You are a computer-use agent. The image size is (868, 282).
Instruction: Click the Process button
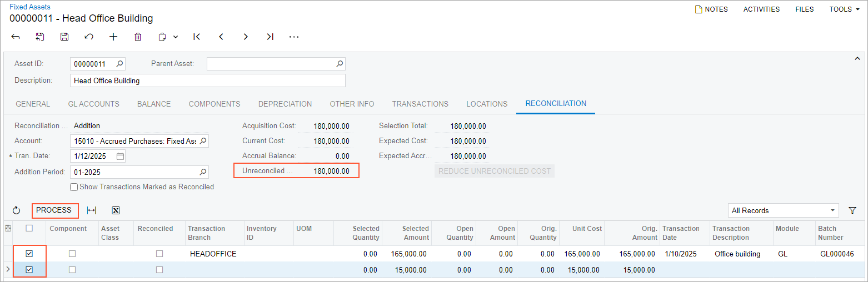click(x=54, y=210)
